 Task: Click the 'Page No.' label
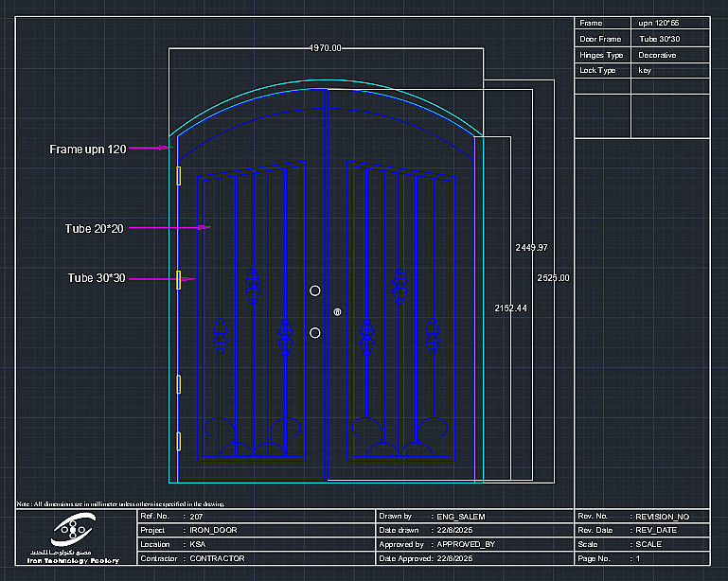(594, 558)
